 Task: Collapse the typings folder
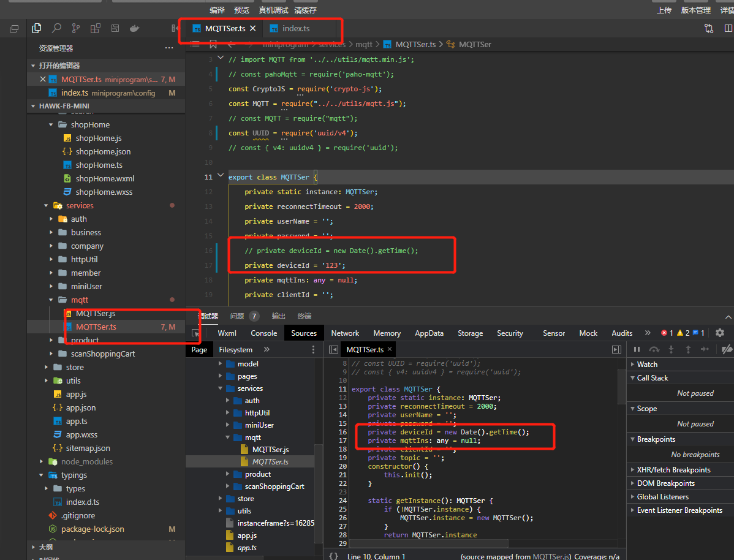point(41,475)
